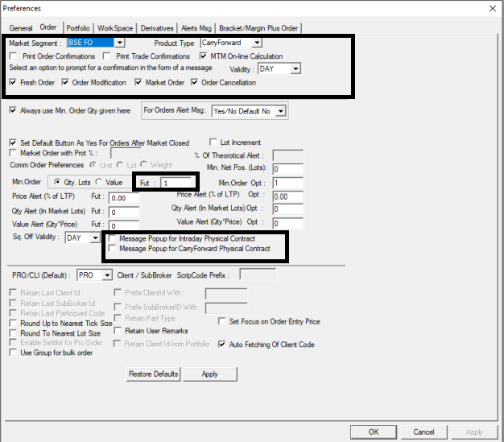This screenshot has width=504, height=442.
Task: Toggle the Fresh Order checkbox
Action: (x=14, y=83)
